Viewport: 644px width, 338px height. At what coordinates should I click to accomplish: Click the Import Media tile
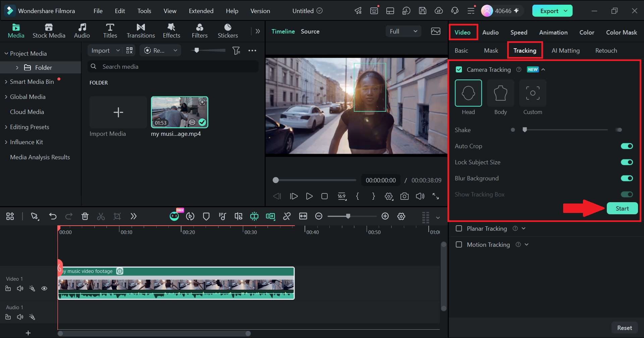tap(118, 112)
